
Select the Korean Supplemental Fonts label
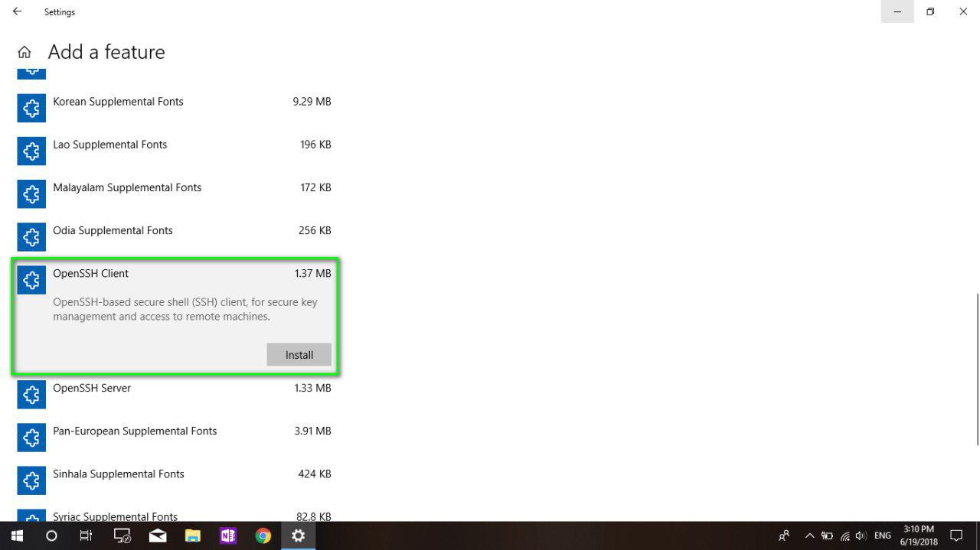(118, 102)
